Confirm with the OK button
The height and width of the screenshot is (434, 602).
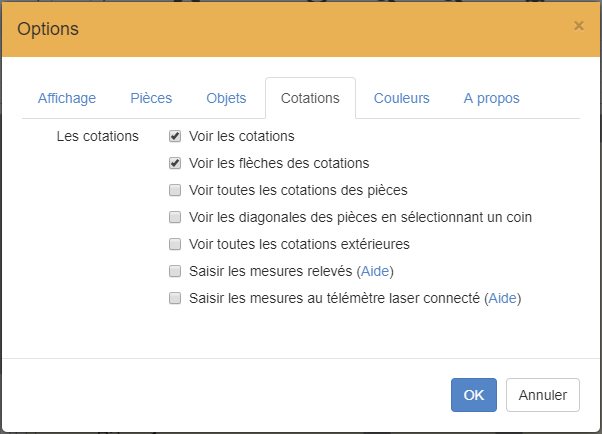click(474, 395)
